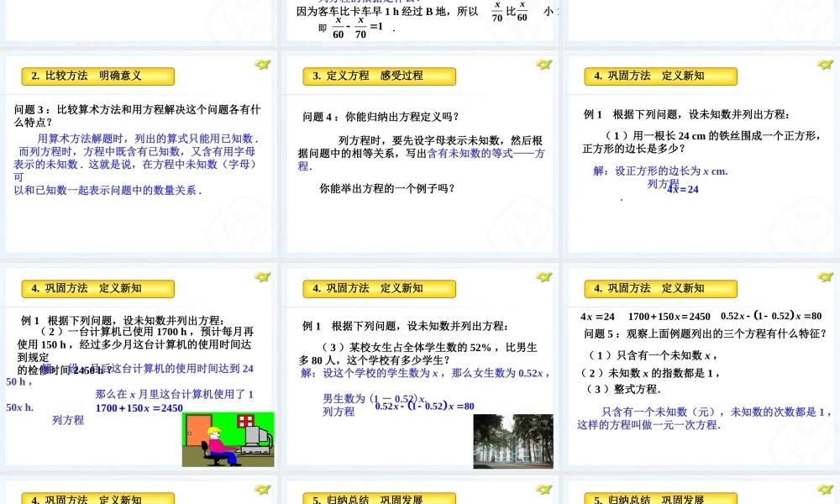Click the school building photo
Viewport: 840px width, 504px height.
pyautogui.click(x=513, y=441)
